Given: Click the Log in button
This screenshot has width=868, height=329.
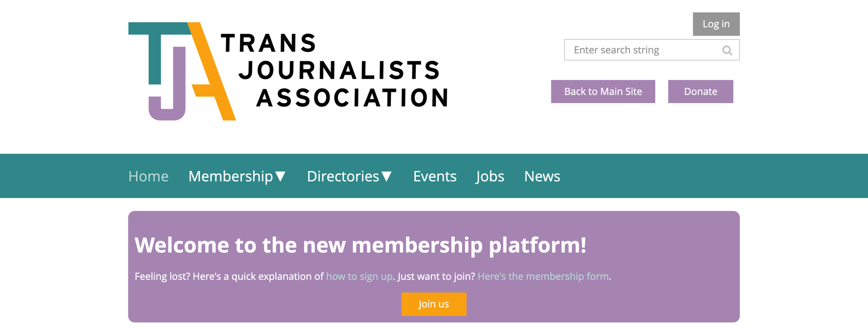Looking at the screenshot, I should [x=716, y=24].
